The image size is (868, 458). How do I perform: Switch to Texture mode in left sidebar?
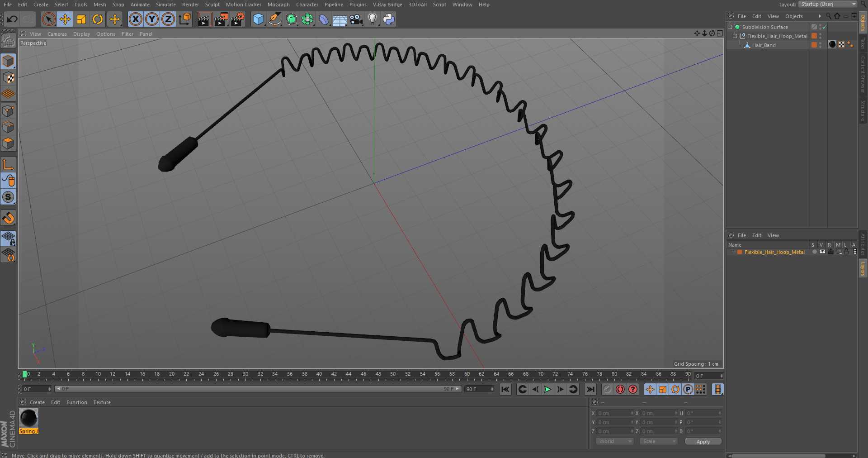pos(8,78)
